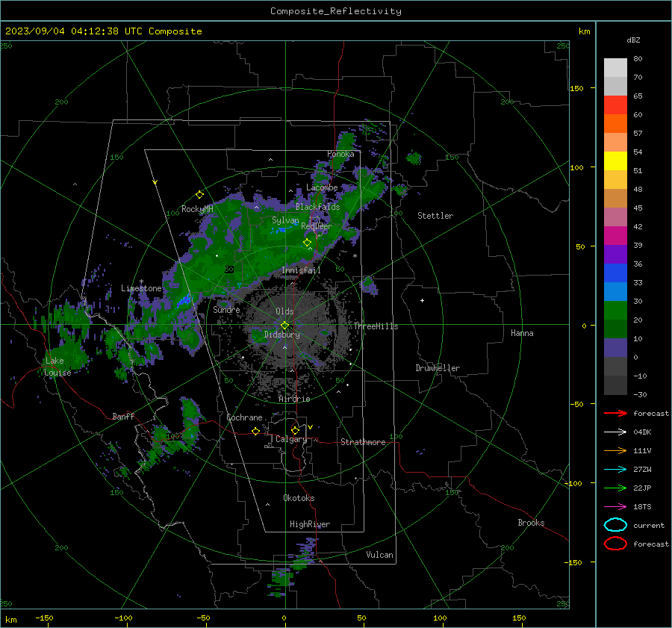Click the magenta 18TS arrow icon

615,507
